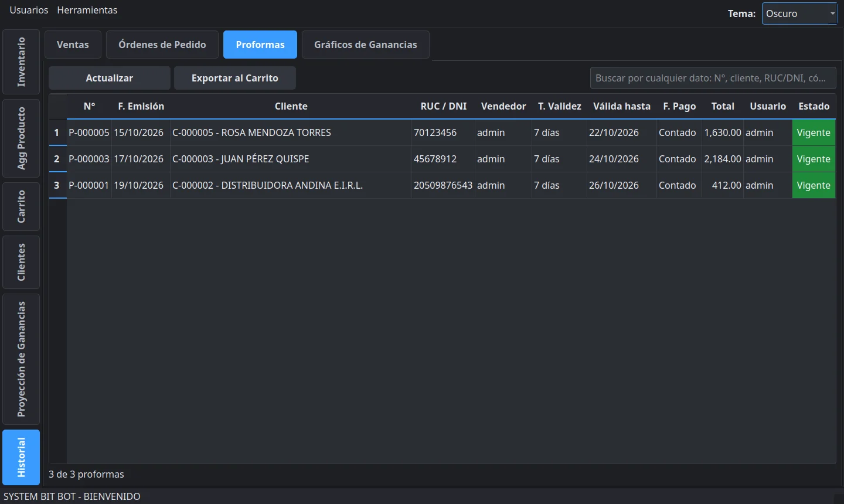This screenshot has width=844, height=504.
Task: Select the Historial side tab
Action: pos(21,457)
